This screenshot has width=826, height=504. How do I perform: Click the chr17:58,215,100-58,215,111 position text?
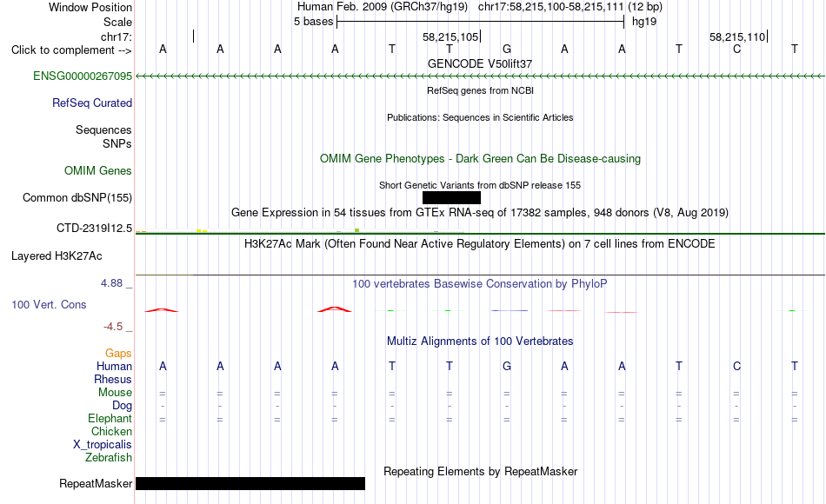pyautogui.click(x=550, y=7)
